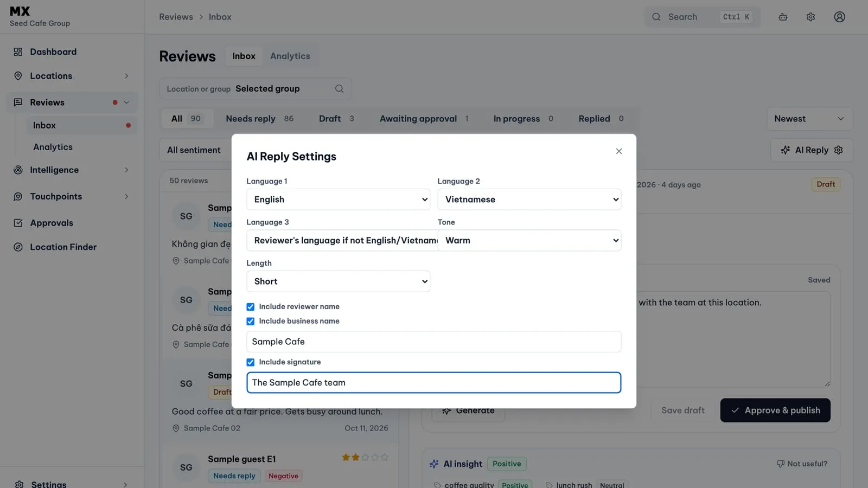Viewport: 868px width, 488px height.
Task: Open the All sentiment filter
Action: pos(194,150)
